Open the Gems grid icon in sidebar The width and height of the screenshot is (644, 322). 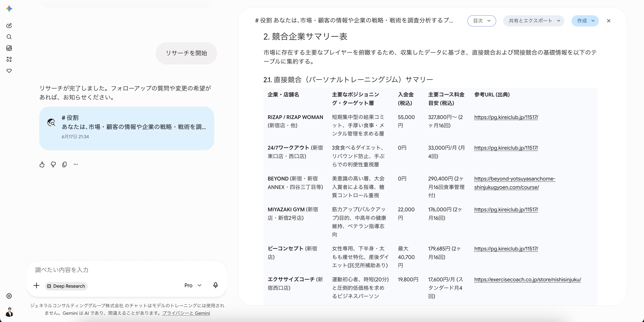click(9, 59)
